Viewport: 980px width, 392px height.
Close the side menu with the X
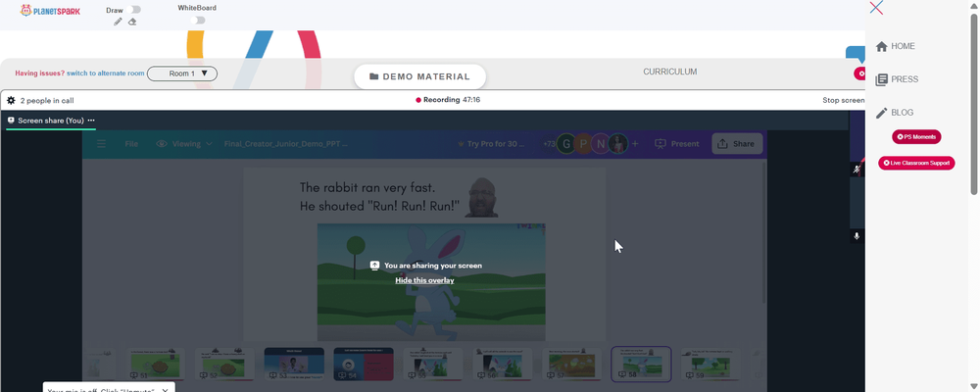876,8
